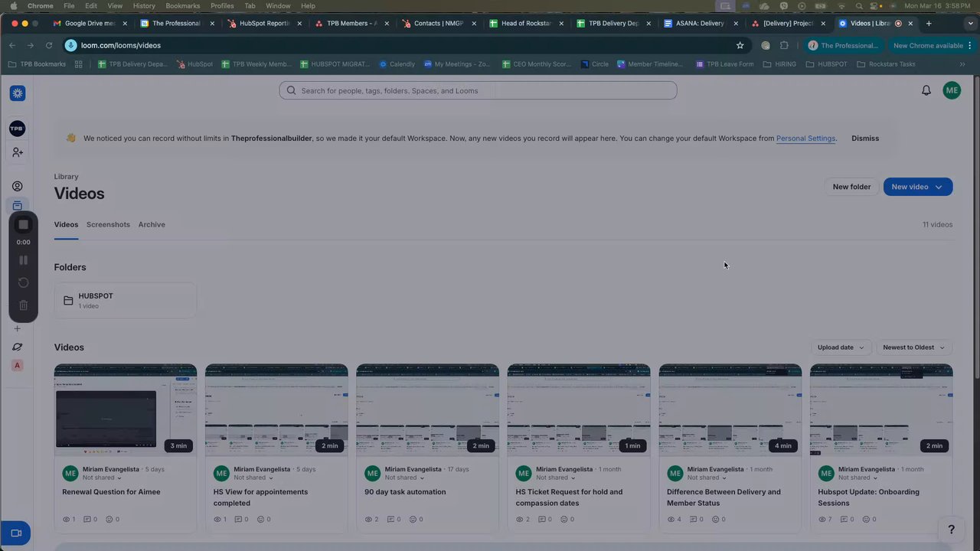Open the personal profile sidebar icon
The image size is (980, 551).
click(17, 186)
